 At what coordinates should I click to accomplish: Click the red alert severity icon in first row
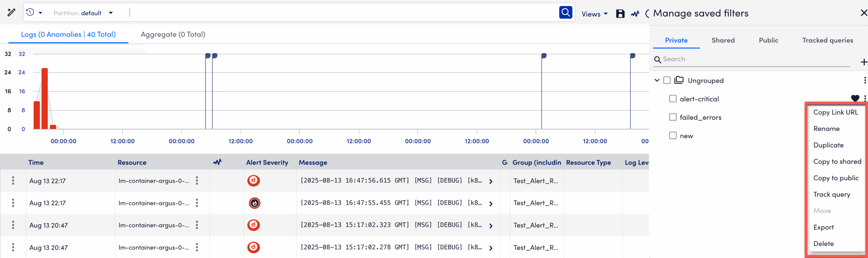(x=253, y=181)
